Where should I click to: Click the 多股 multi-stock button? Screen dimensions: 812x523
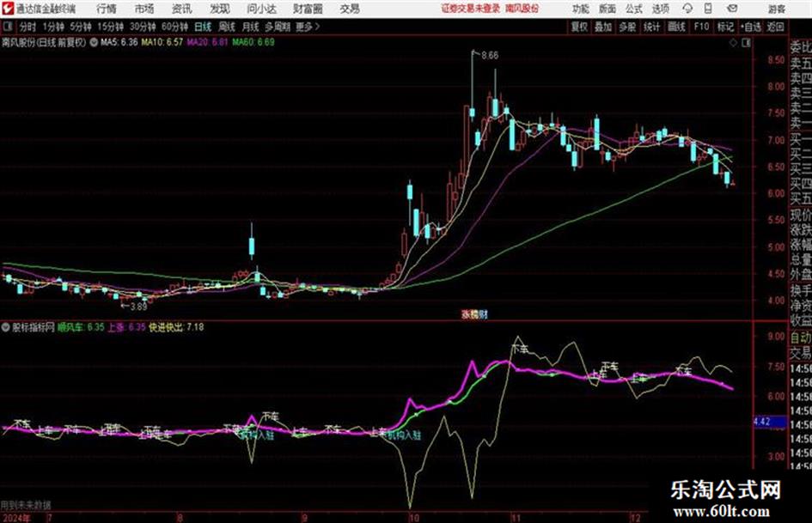point(627,27)
